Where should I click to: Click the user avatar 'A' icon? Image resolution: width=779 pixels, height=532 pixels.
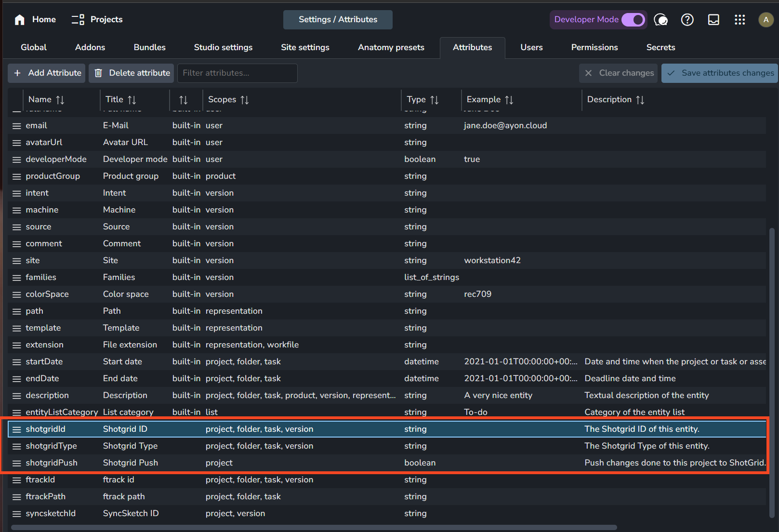766,20
